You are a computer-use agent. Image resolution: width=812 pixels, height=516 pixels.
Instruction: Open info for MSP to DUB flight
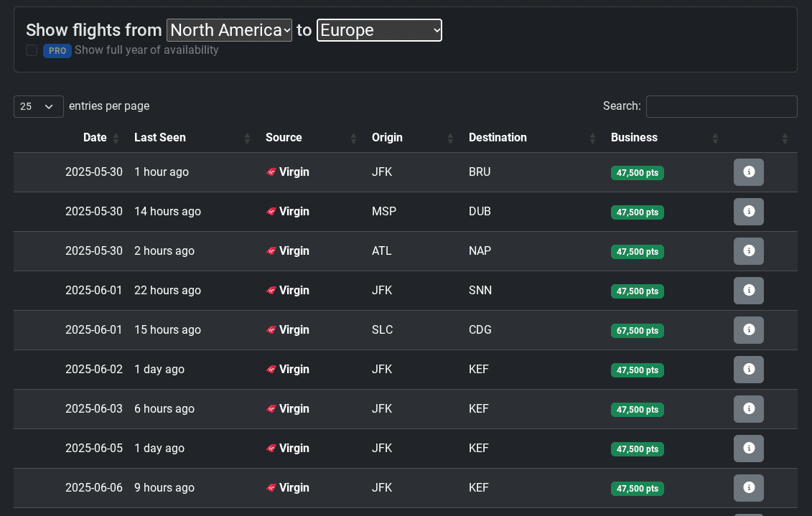click(x=748, y=212)
